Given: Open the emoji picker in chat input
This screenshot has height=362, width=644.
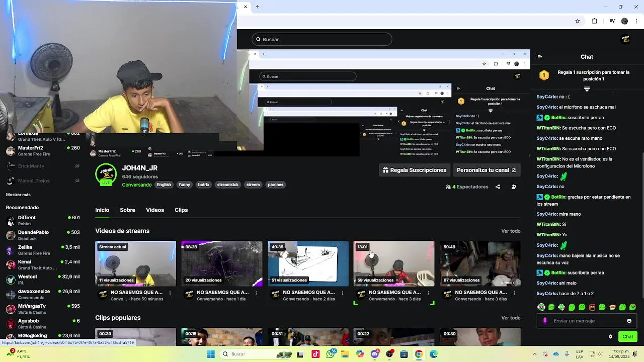Looking at the screenshot, I should tap(629, 321).
